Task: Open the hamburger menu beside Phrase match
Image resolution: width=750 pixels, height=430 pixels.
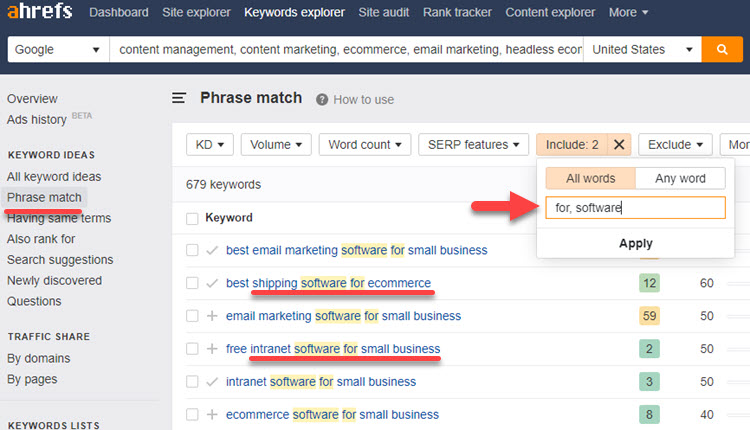Action: click(179, 98)
